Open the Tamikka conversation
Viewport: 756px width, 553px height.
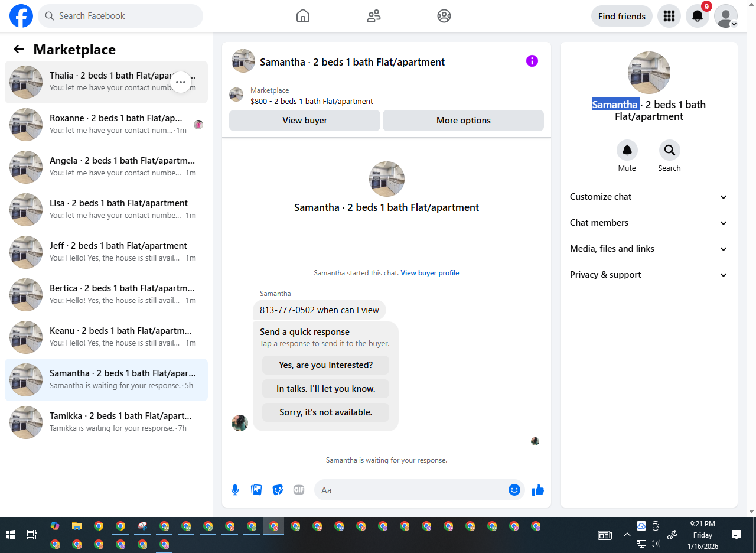click(x=106, y=422)
